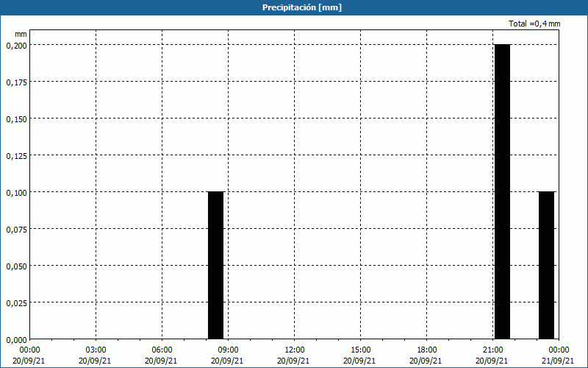588x368 pixels.
Task: Click the 0,025 y-axis label
Action: 16,303
